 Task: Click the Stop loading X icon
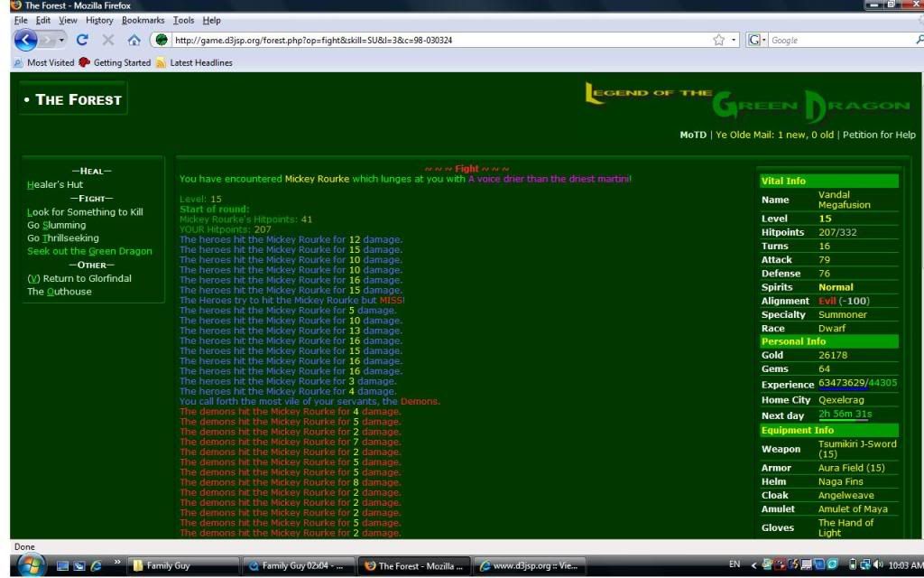tap(107, 40)
